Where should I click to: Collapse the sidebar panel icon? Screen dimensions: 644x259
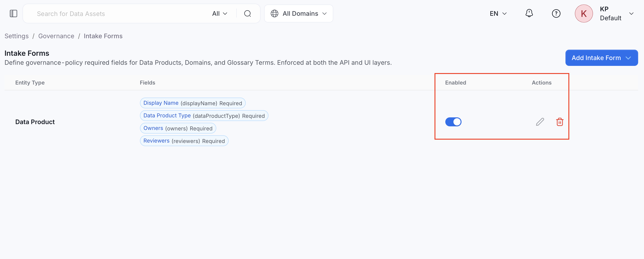click(14, 13)
